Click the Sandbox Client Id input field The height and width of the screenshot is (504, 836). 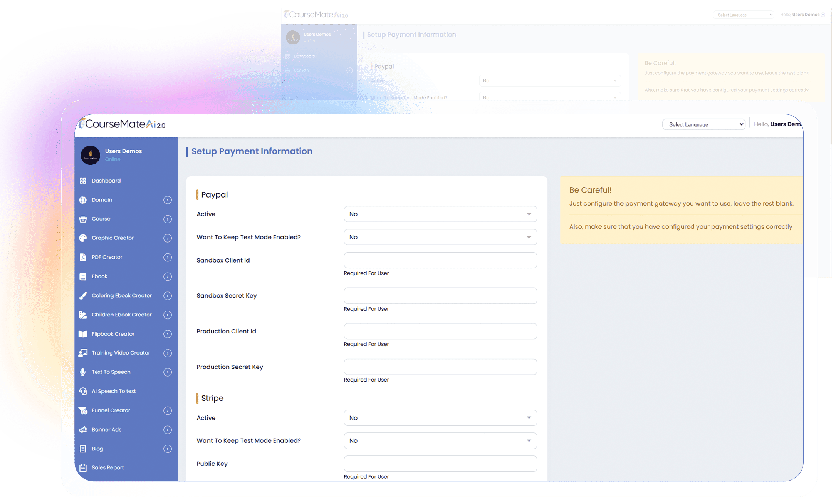[440, 260]
